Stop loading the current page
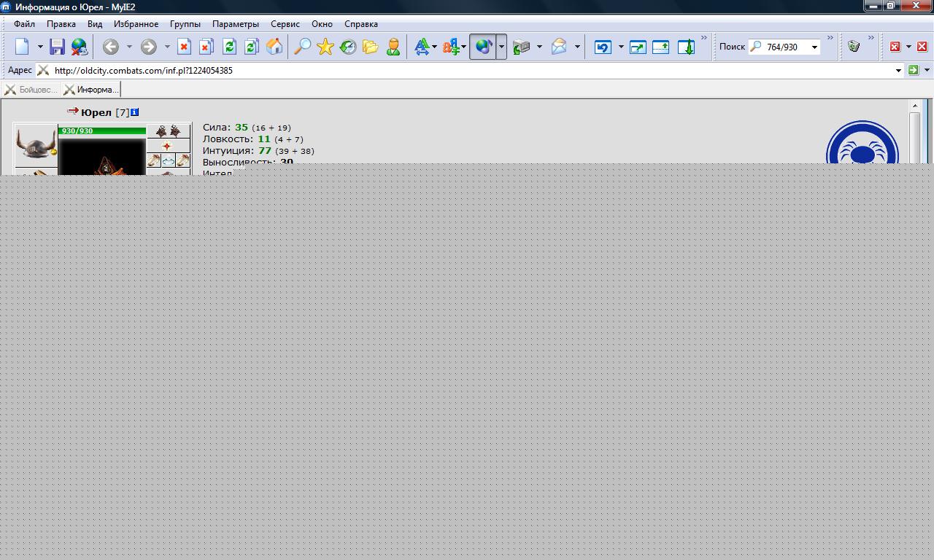The height and width of the screenshot is (560, 934). 184,47
